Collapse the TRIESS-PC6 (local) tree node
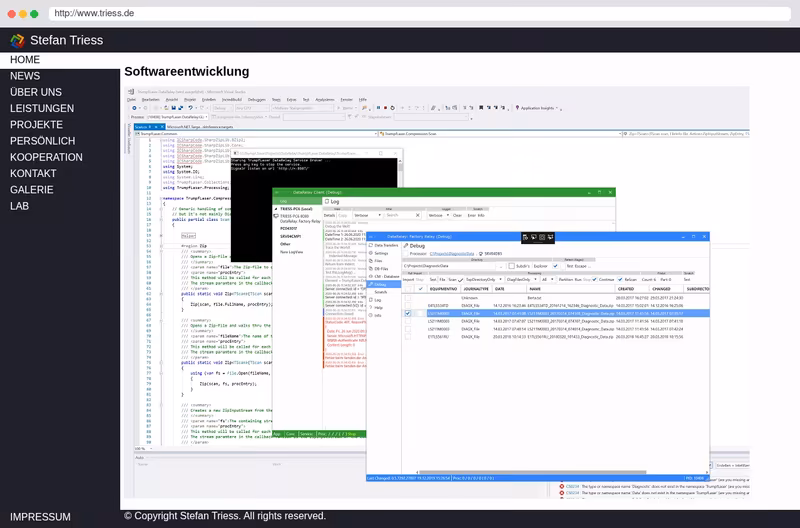Image resolution: width=800 pixels, height=528 pixels. coord(276,209)
